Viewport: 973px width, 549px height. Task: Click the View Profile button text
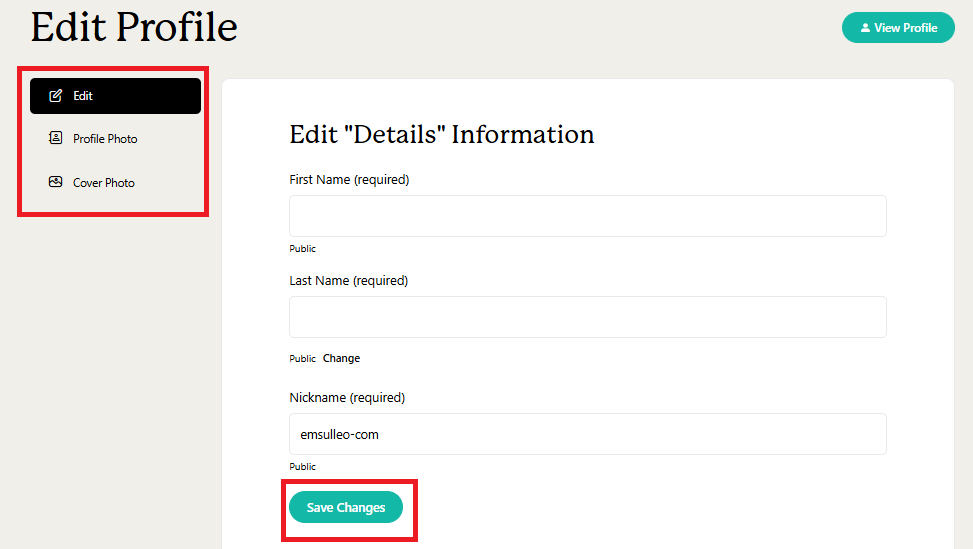pos(905,28)
